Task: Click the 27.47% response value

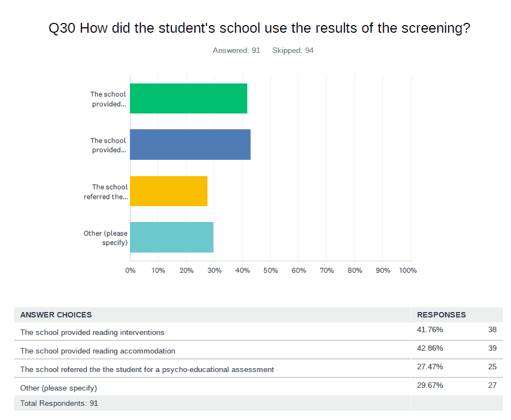Action: tap(430, 367)
